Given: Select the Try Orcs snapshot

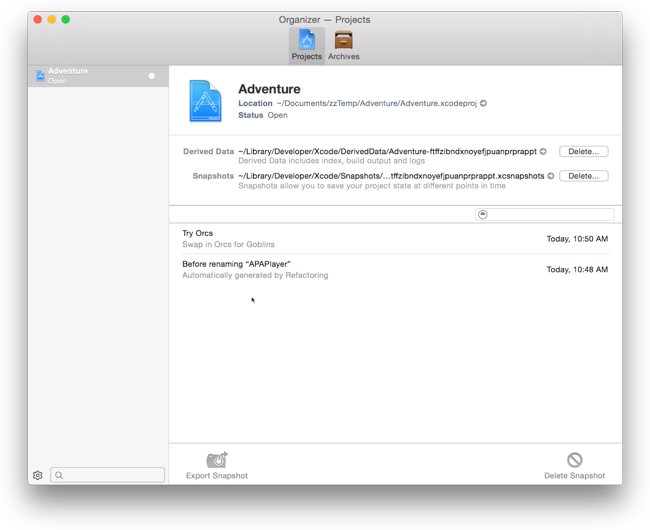Looking at the screenshot, I should 395,239.
